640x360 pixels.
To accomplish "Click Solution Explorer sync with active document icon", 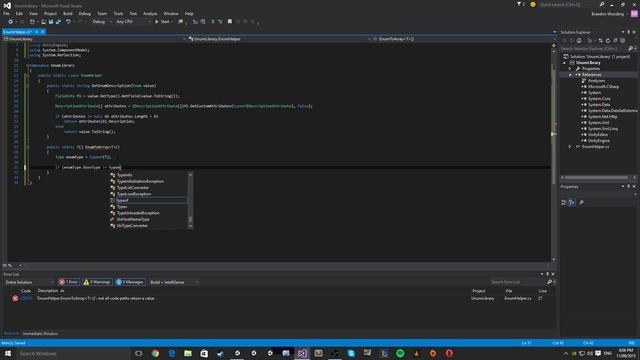I will pyautogui.click(x=600, y=40).
